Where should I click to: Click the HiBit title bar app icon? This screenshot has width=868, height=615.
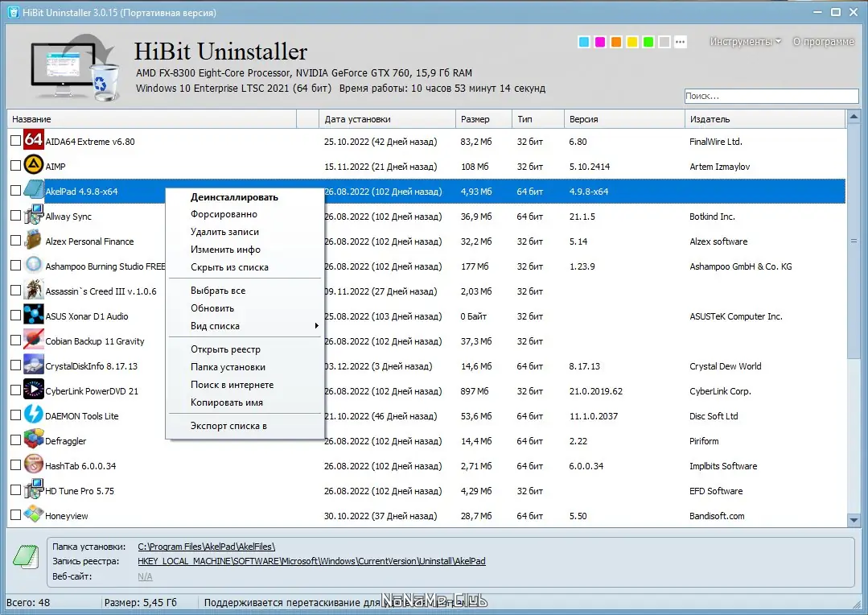[14, 11]
